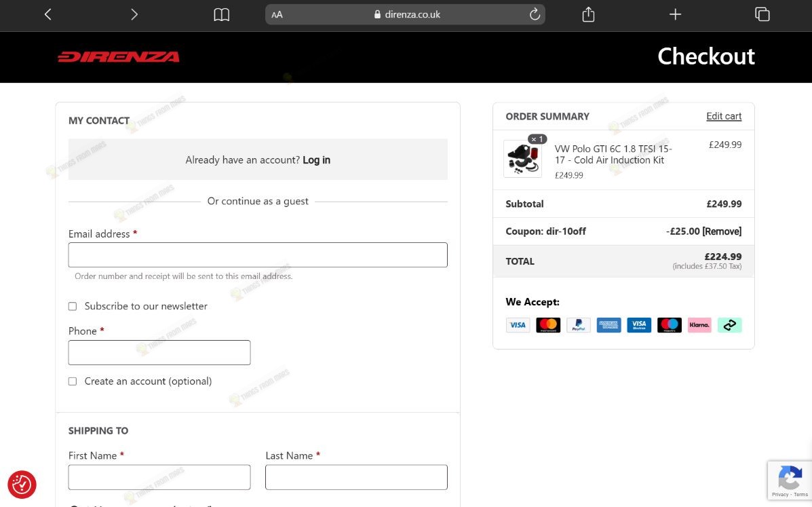The height and width of the screenshot is (507, 812).
Task: Click the PayPal payment icon
Action: pyautogui.click(x=579, y=325)
